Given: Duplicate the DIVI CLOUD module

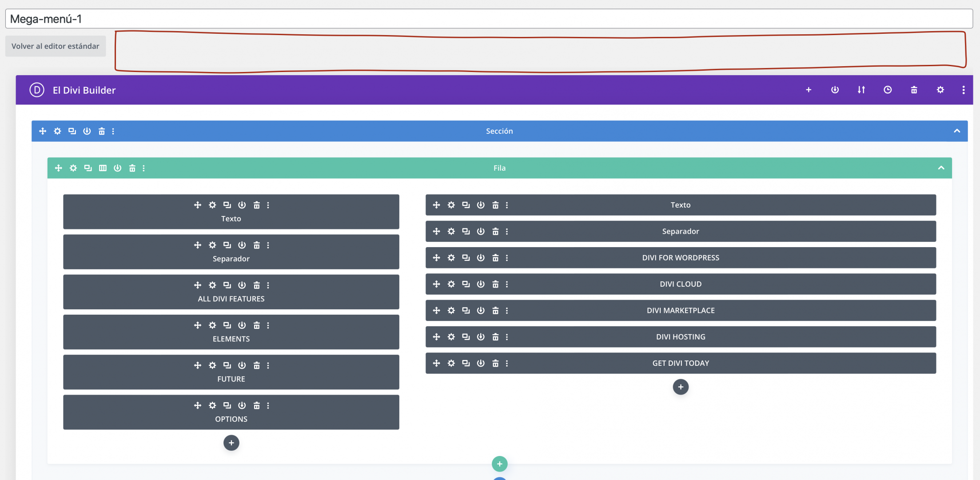Looking at the screenshot, I should 466,284.
